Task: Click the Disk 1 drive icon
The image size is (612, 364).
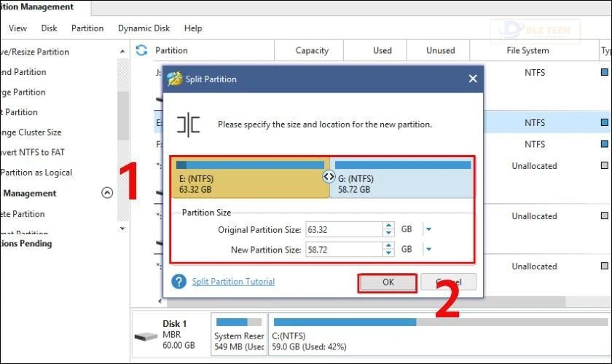Action: click(146, 336)
